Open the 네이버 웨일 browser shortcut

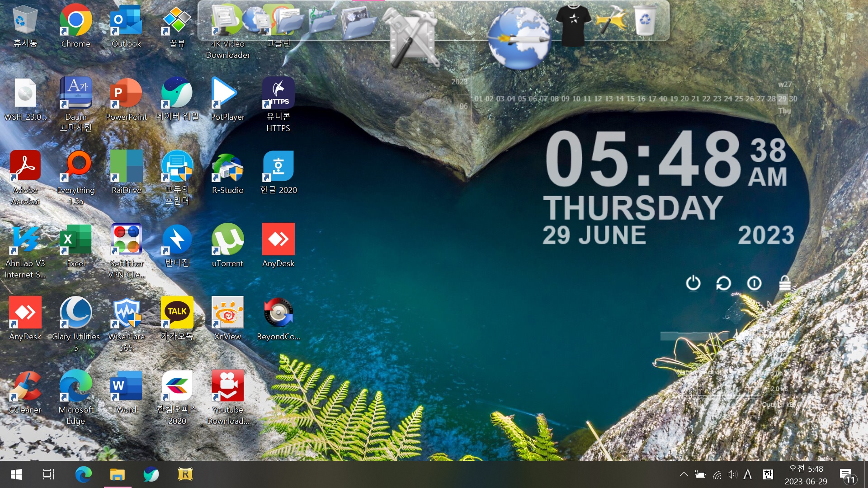tap(177, 99)
